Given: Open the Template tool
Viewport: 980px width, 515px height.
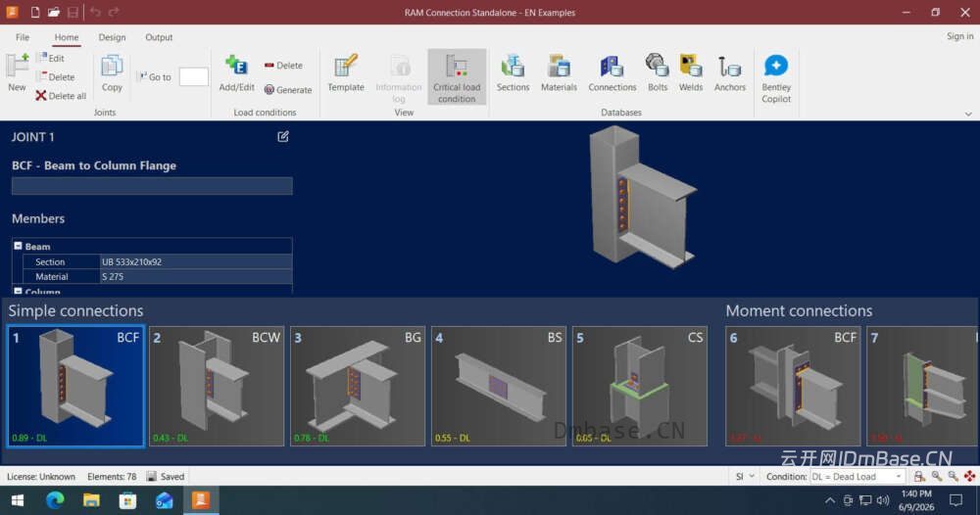Looking at the screenshot, I should tap(346, 73).
